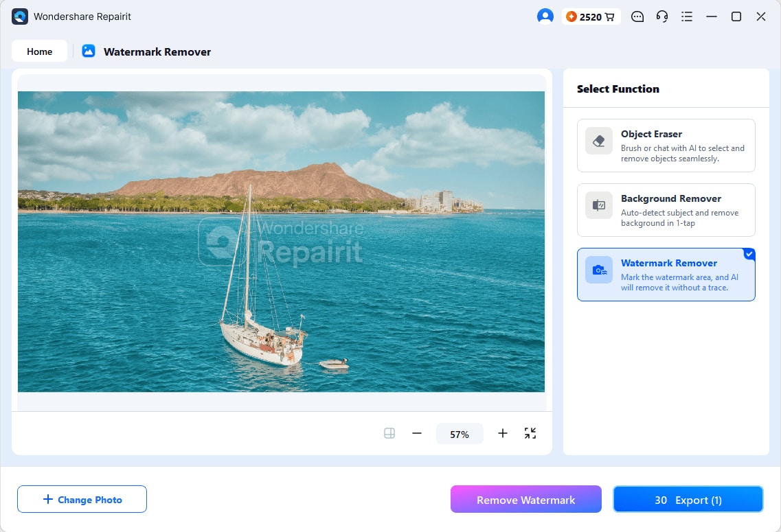The width and height of the screenshot is (781, 532).
Task: Click the Background Remover icon
Action: pos(599,205)
